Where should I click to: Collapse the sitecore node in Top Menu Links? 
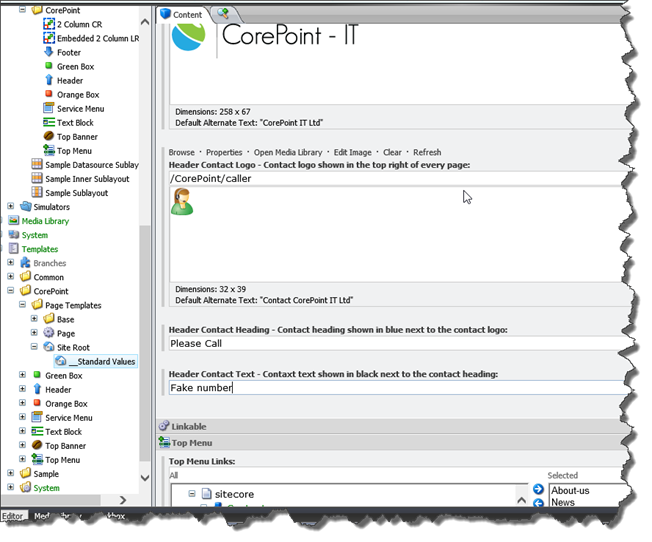[192, 494]
